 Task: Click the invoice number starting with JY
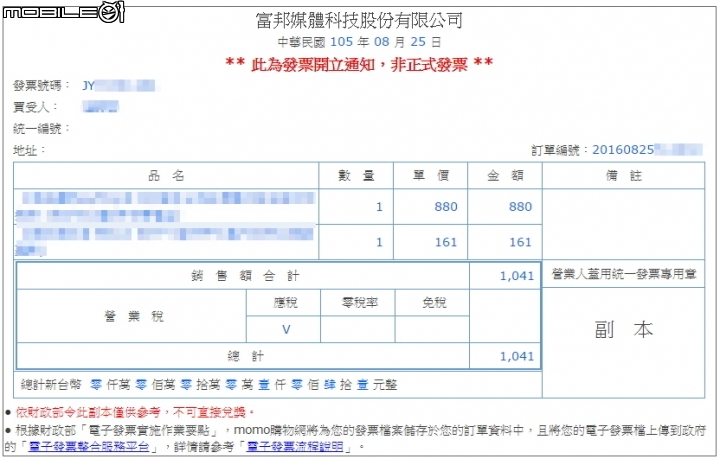point(118,85)
